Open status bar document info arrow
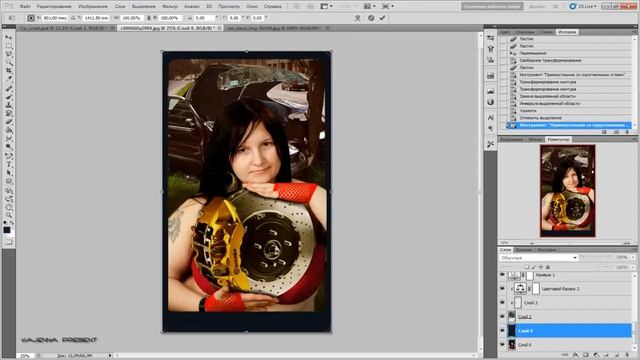Viewport: 640px width, 360px height. 109,356
